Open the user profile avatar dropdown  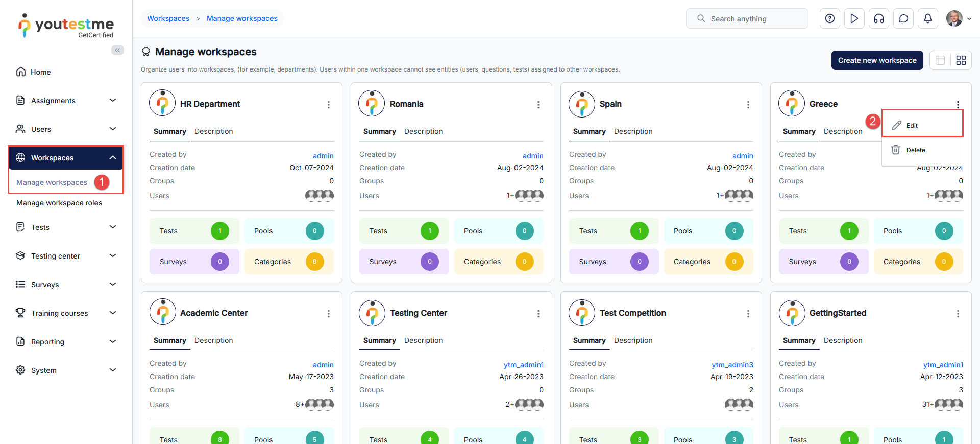pos(959,19)
